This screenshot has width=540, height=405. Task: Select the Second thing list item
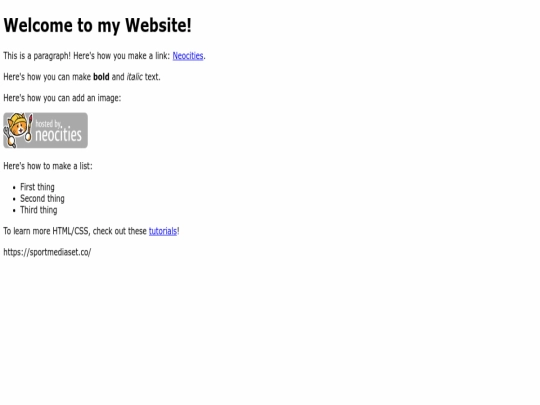coord(42,199)
